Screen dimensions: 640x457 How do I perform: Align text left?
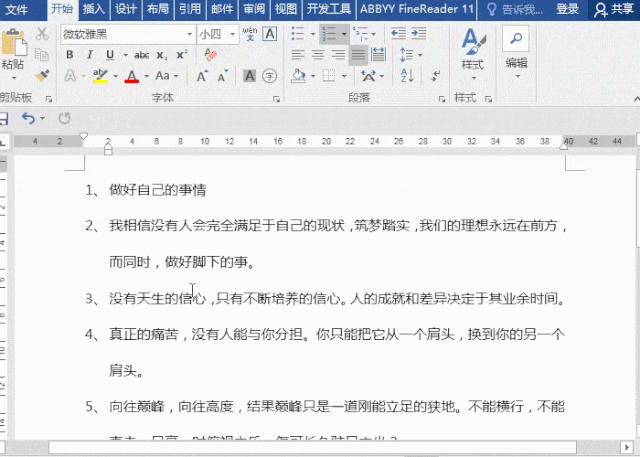298,55
